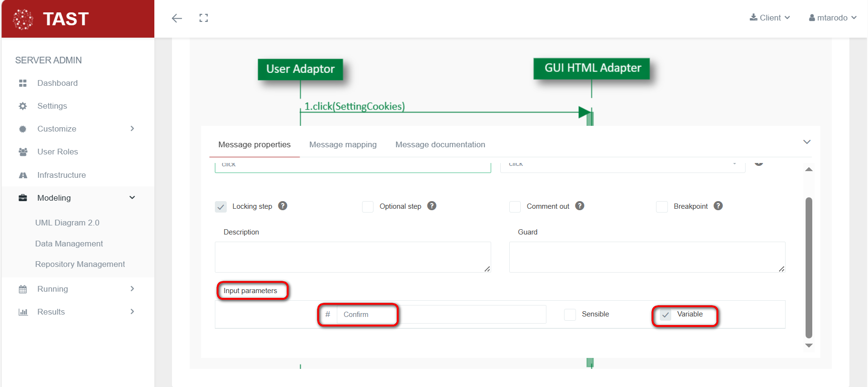Open UML Diagram 2.0 link
The width and height of the screenshot is (868, 387).
[x=67, y=223]
